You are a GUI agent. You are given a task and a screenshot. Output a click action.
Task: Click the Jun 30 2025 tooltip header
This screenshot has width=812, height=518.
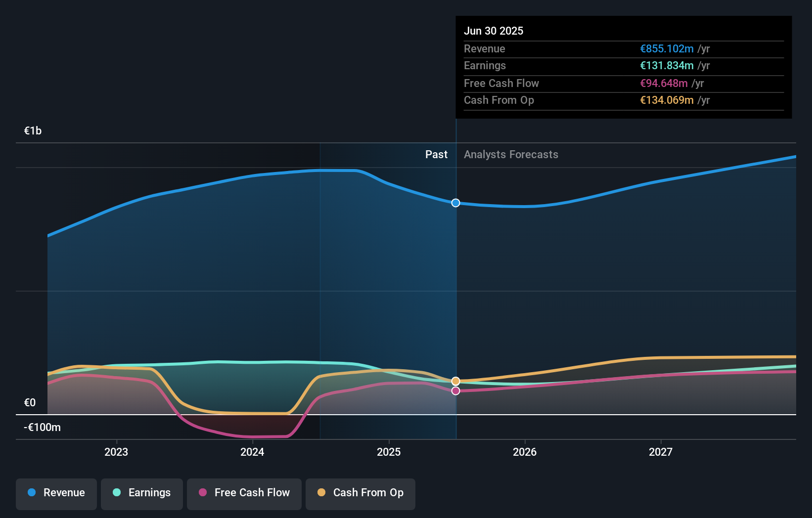click(x=494, y=31)
